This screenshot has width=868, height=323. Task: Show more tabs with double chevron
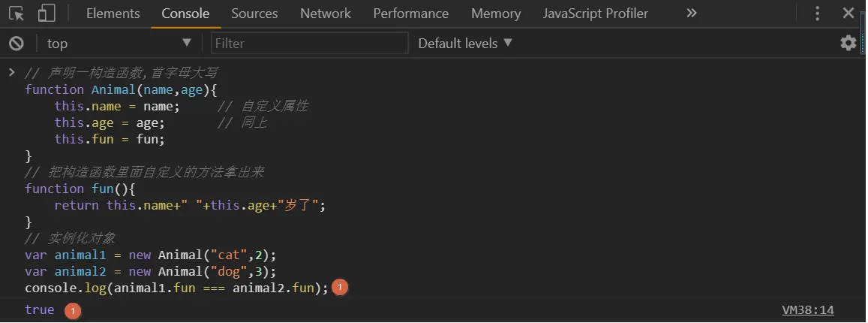pyautogui.click(x=691, y=14)
